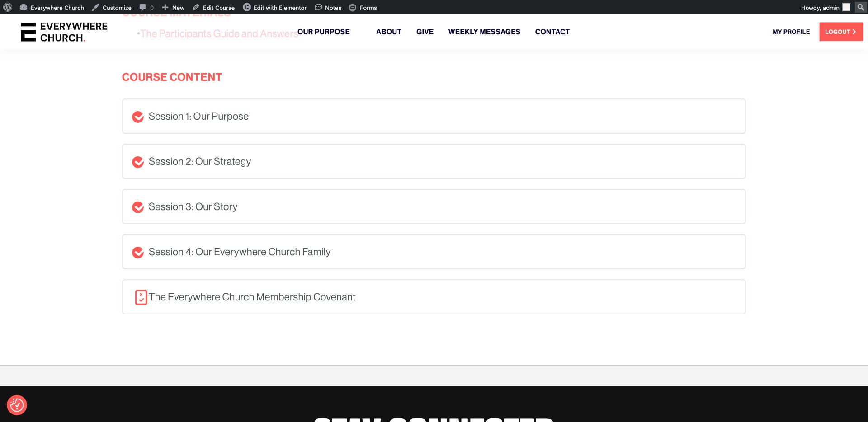Open the Contact nav item

click(552, 32)
